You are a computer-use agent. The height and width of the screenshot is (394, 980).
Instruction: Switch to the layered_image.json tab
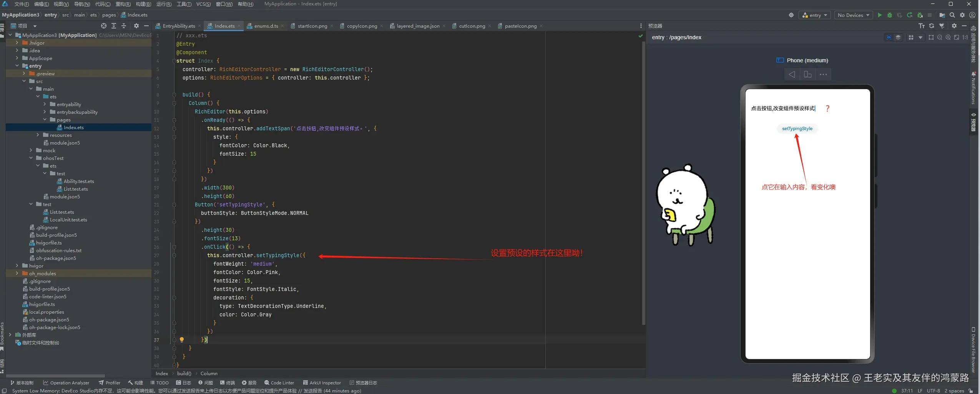[x=418, y=26]
